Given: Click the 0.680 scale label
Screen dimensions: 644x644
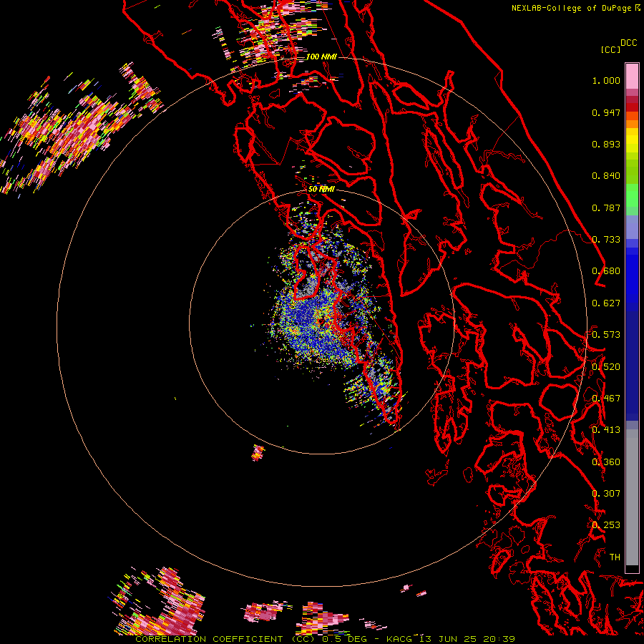Looking at the screenshot, I should point(606,271).
